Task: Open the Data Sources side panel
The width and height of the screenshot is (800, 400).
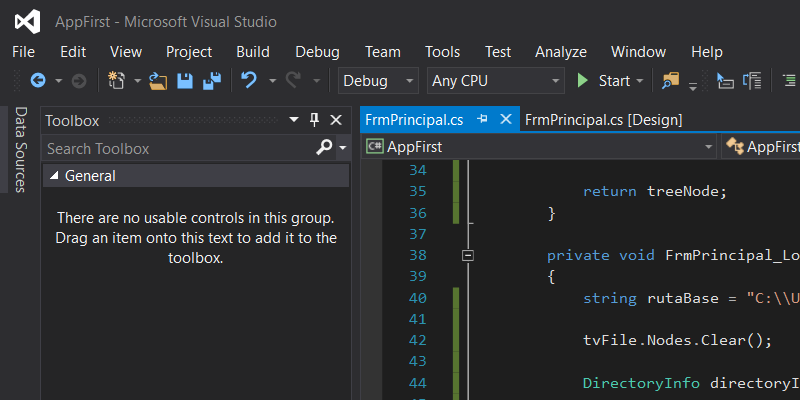Action: (19, 150)
